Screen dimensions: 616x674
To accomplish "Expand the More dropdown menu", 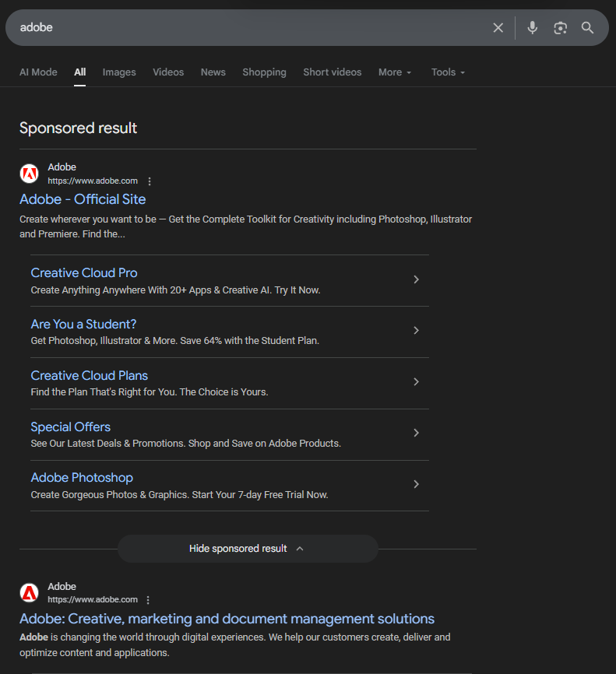I will point(394,72).
